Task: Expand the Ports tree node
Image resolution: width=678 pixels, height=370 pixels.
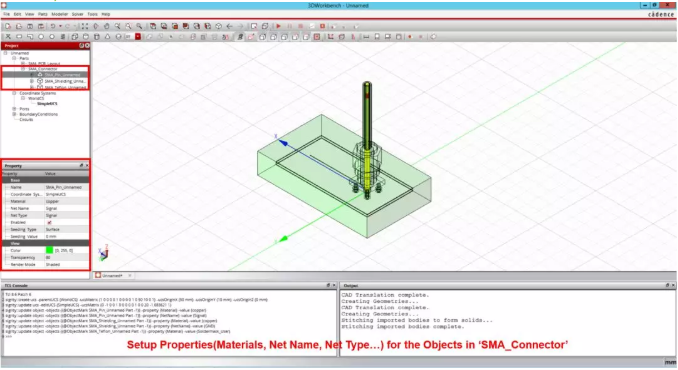Action: point(14,109)
